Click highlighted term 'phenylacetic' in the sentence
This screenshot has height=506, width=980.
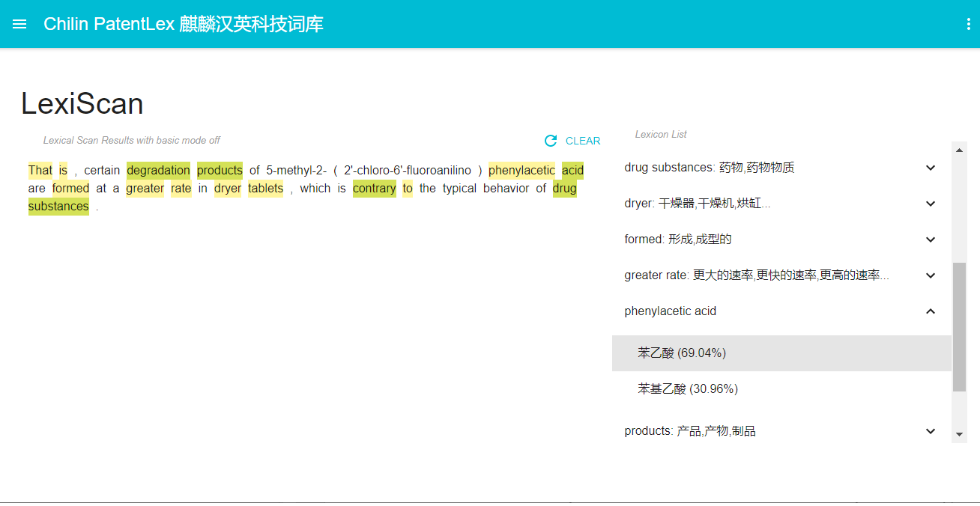521,171
